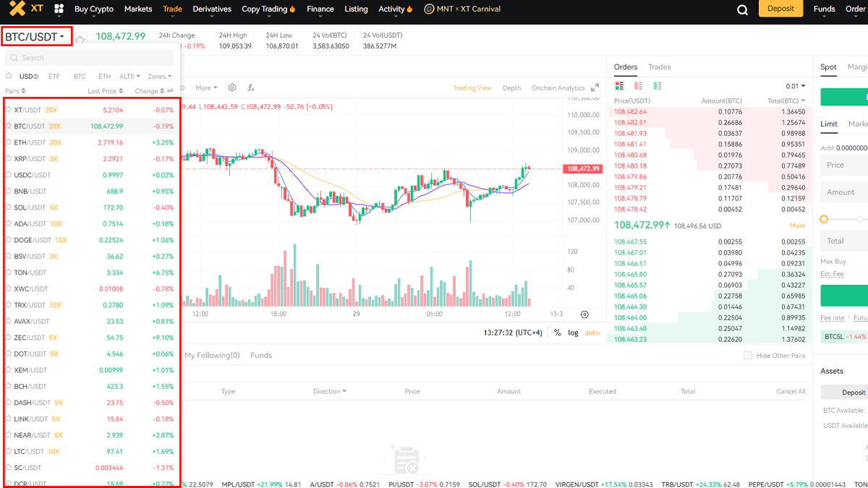
Task: Open Direction filter dropdown in orders table
Action: (330, 391)
